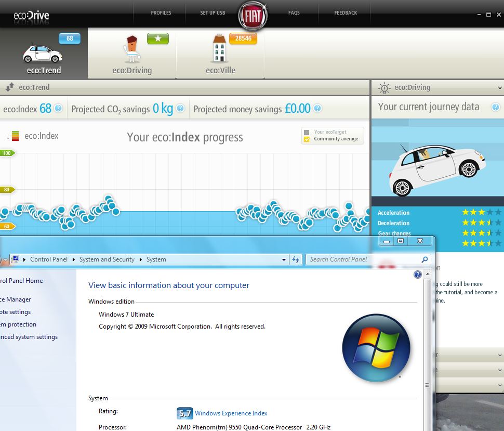Open System protection link
The height and width of the screenshot is (431, 504).
point(18,324)
